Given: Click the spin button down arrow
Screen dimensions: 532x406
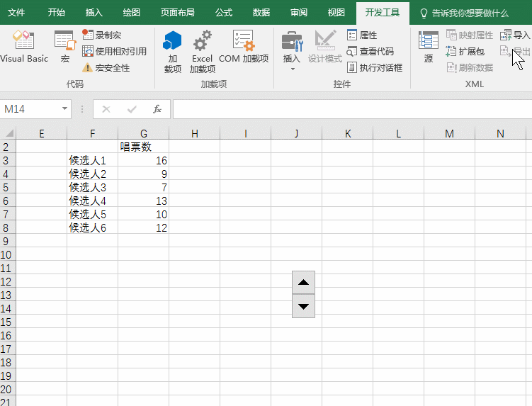Looking at the screenshot, I should 303,306.
